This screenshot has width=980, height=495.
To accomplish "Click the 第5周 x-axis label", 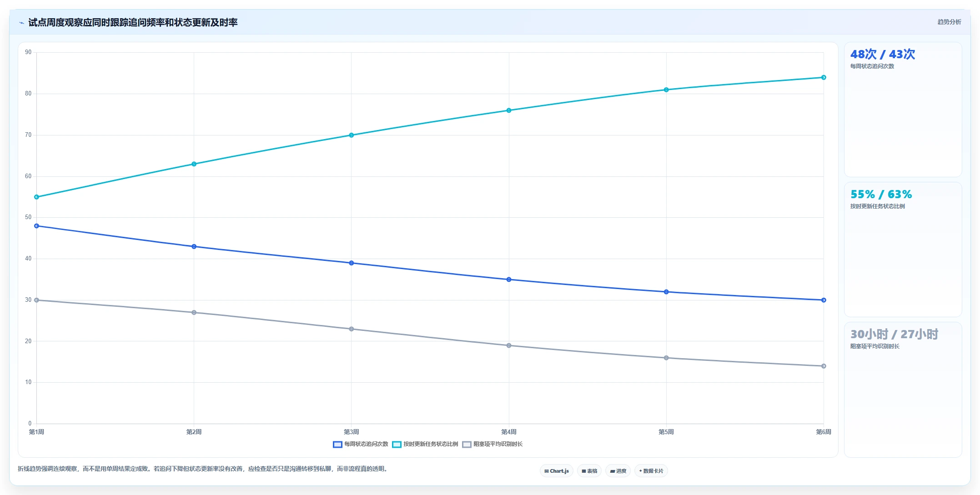I will [666, 432].
